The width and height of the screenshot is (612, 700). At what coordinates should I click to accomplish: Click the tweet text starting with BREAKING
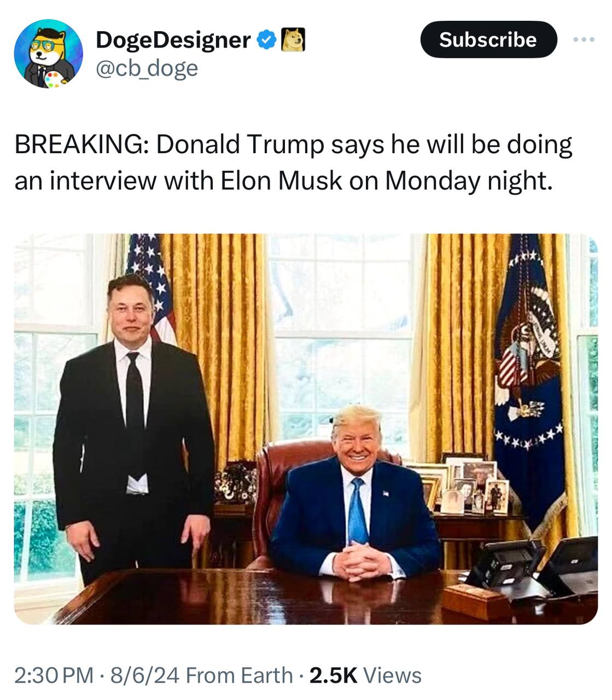coord(293,162)
